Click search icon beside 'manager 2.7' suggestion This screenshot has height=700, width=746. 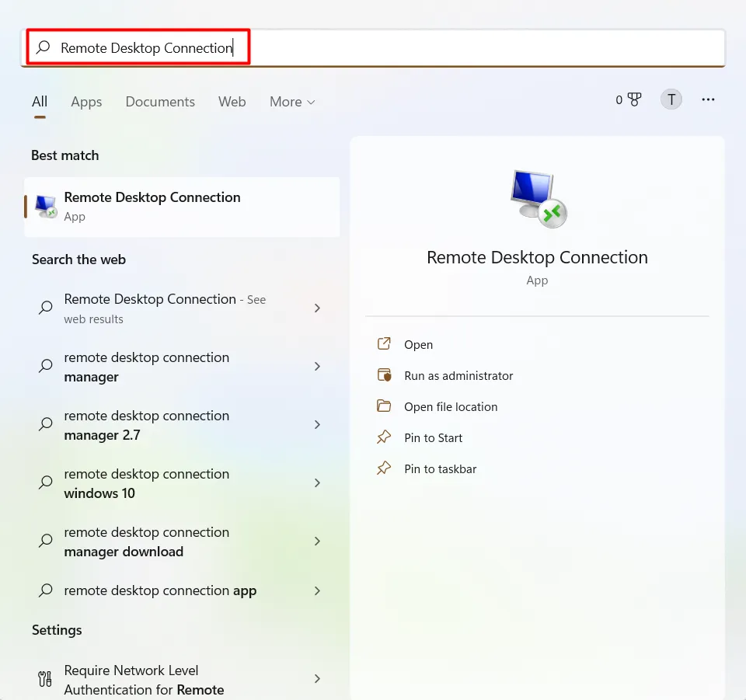(x=45, y=424)
